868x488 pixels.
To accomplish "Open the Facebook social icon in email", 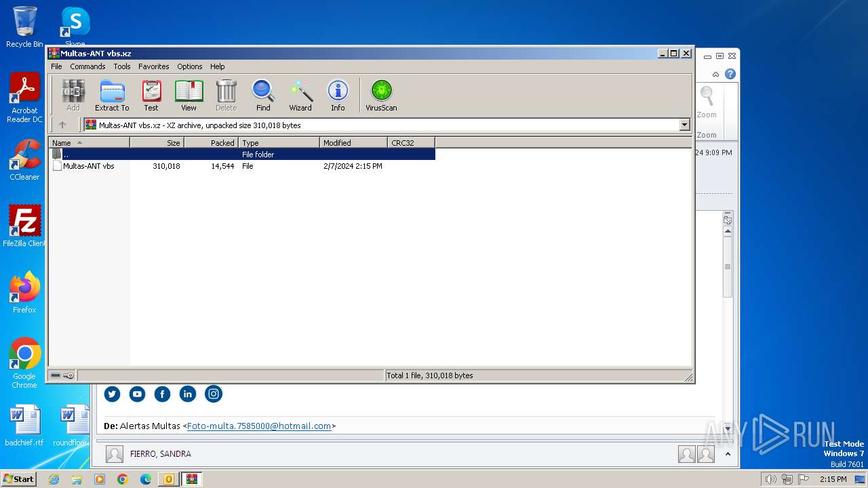I will point(162,394).
